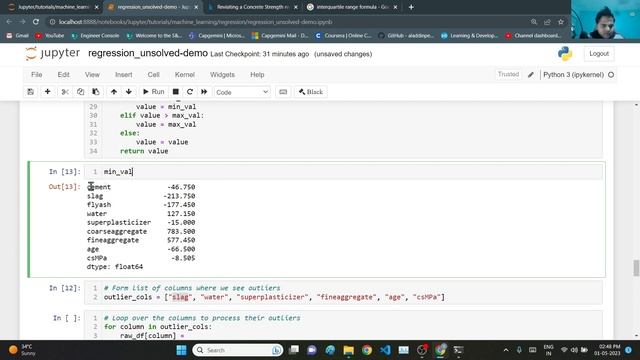Click the Python logo icon
Screen dimensions: 640x360
pos(565,54)
